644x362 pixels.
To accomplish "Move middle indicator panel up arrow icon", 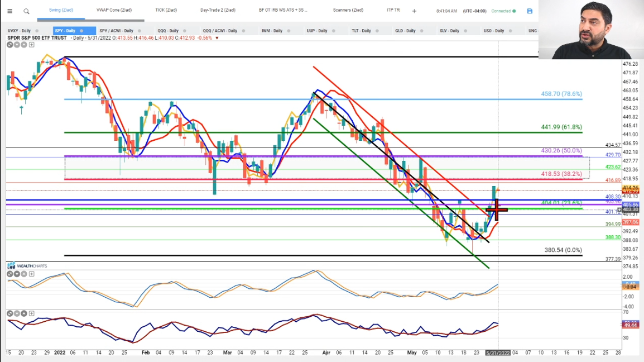I will 24,274.
